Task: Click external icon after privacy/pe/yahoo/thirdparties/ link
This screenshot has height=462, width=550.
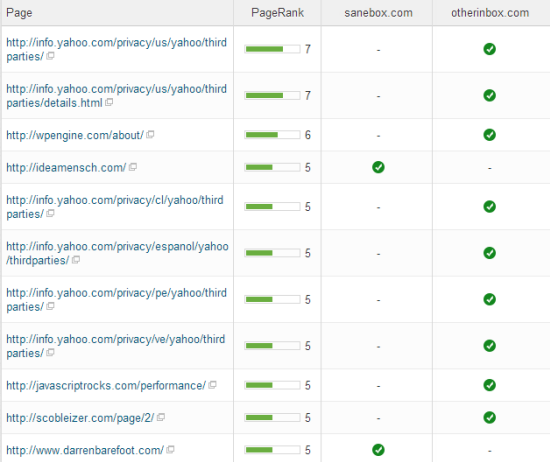Action: point(50,306)
